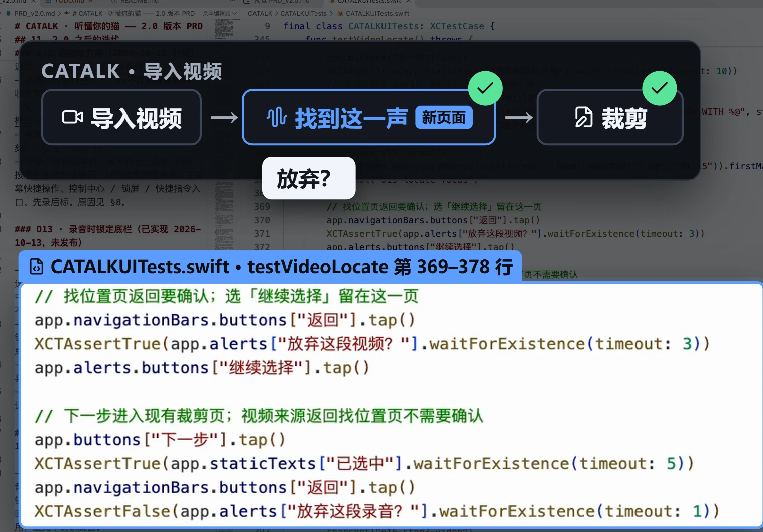The width and height of the screenshot is (763, 532).
Task: Click the green checkmark on the 找到这一声 card
Action: (485, 88)
